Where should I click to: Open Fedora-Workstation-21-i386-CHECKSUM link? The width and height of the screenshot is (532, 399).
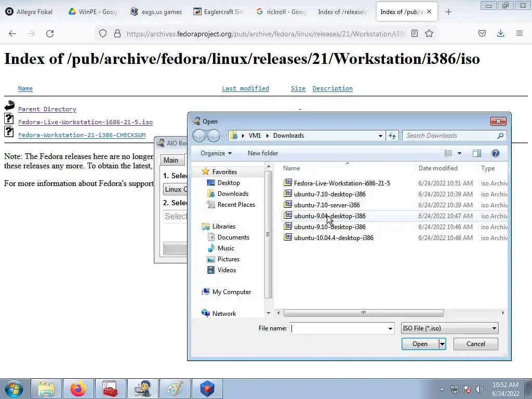(x=82, y=135)
